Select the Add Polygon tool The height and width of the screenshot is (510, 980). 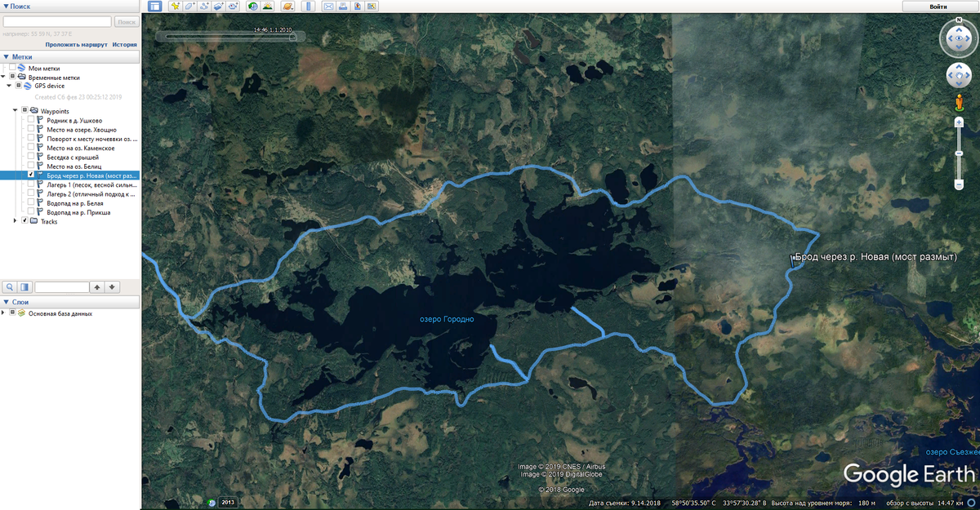[x=189, y=7]
